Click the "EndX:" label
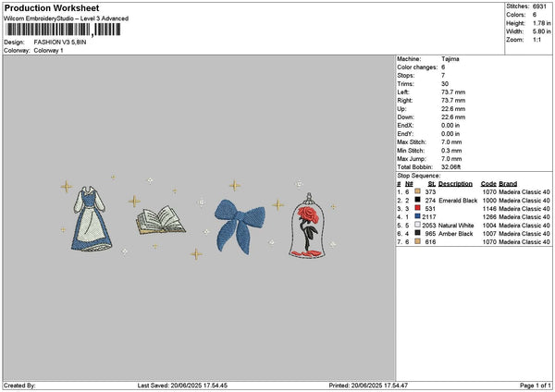The width and height of the screenshot is (555, 392). coord(405,126)
